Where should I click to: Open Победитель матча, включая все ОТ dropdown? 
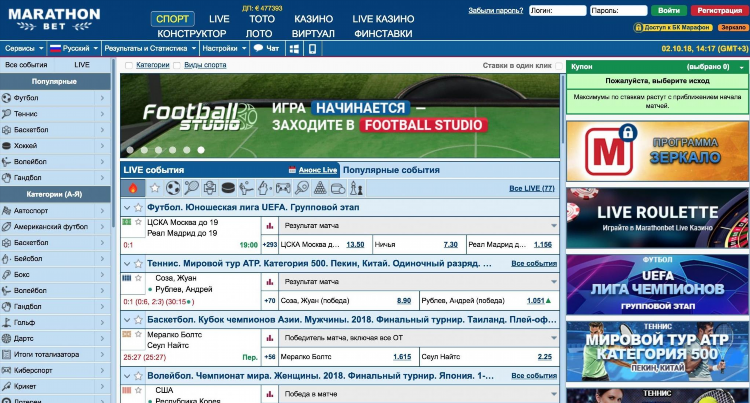coord(419,338)
